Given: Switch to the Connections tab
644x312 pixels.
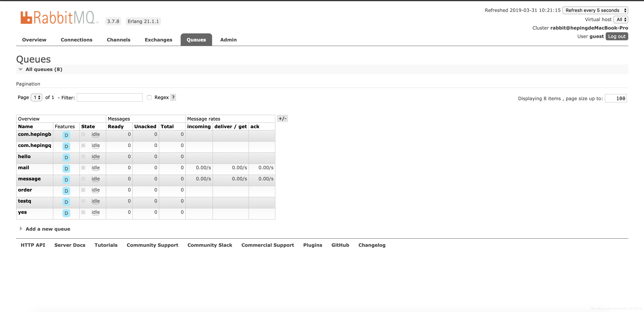Looking at the screenshot, I should pos(77,40).
